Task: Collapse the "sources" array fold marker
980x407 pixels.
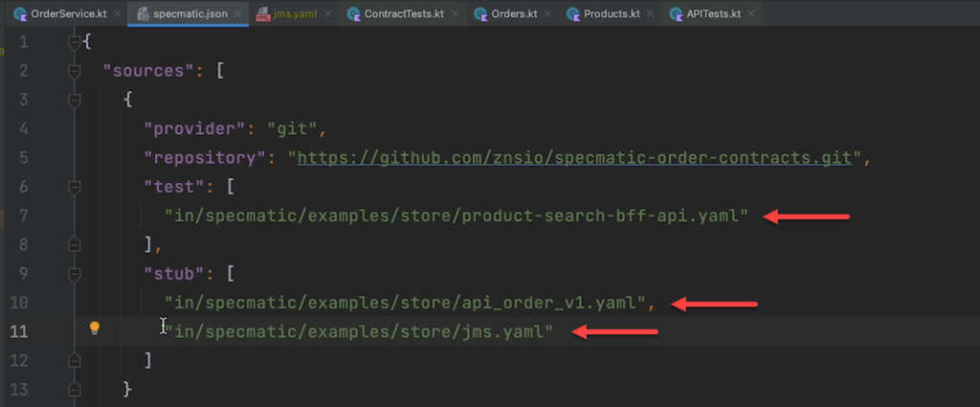Action: [x=75, y=71]
